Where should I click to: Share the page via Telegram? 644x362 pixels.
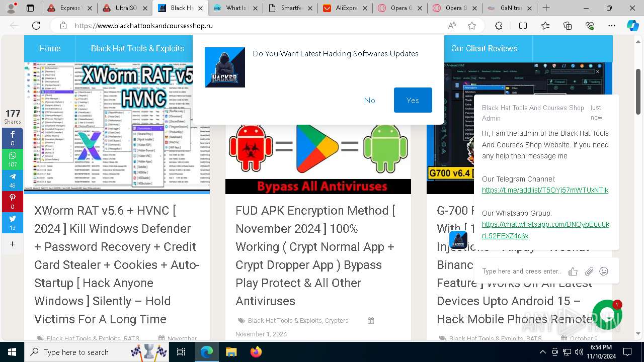(x=13, y=180)
